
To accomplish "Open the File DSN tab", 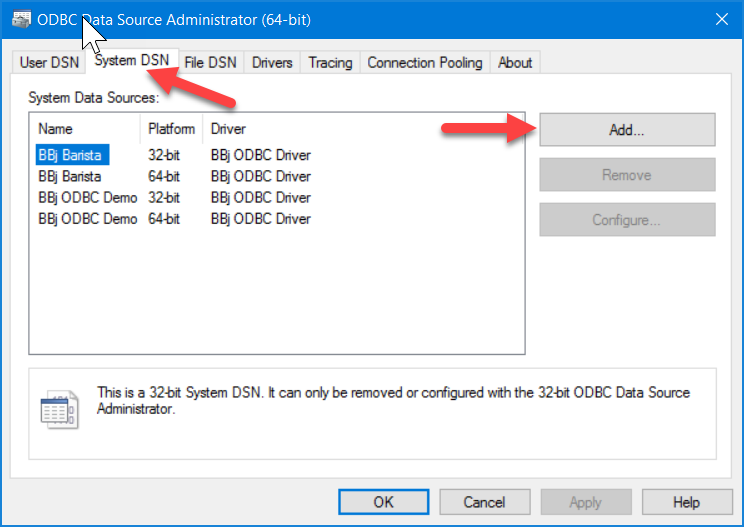I will pyautogui.click(x=210, y=63).
